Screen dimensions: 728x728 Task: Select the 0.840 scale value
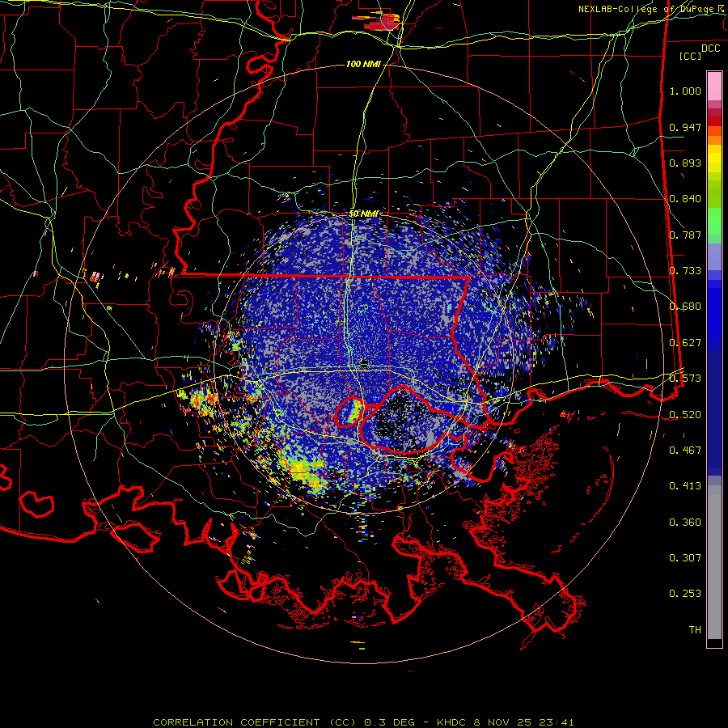click(x=685, y=199)
